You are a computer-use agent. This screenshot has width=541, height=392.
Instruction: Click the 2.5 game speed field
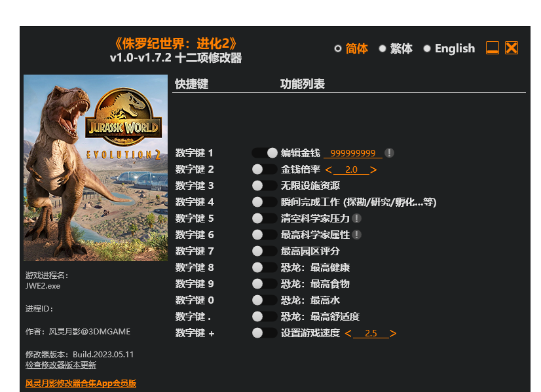[x=371, y=333]
